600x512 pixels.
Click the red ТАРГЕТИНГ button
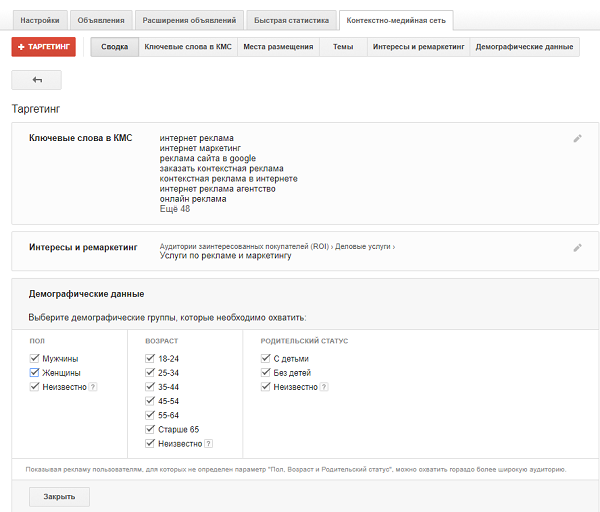pos(44,47)
